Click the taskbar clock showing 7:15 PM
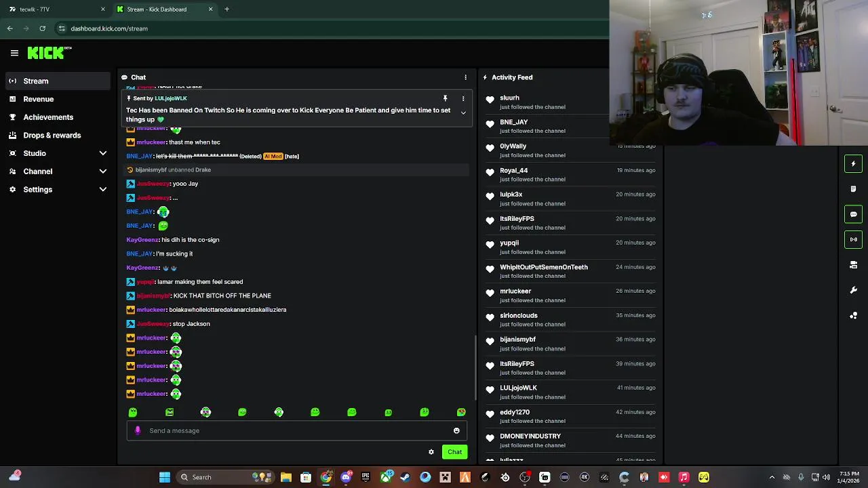The height and width of the screenshot is (488, 868). (848, 477)
